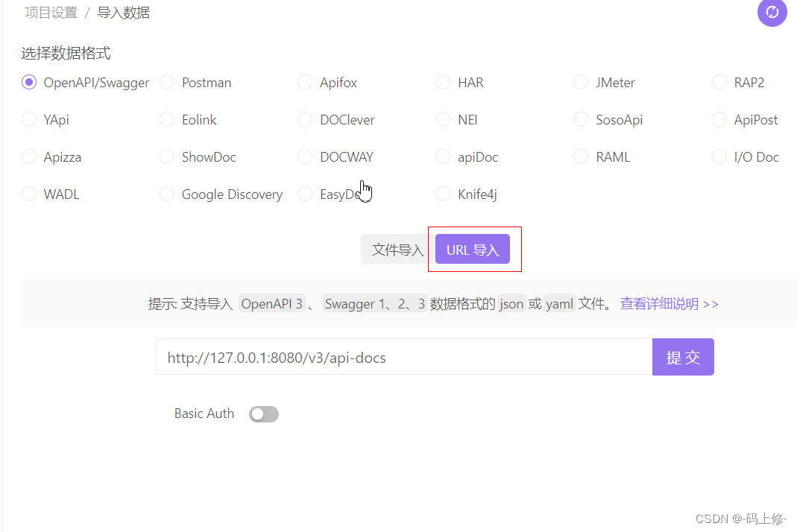Click the 提交 submit button

pos(683,357)
